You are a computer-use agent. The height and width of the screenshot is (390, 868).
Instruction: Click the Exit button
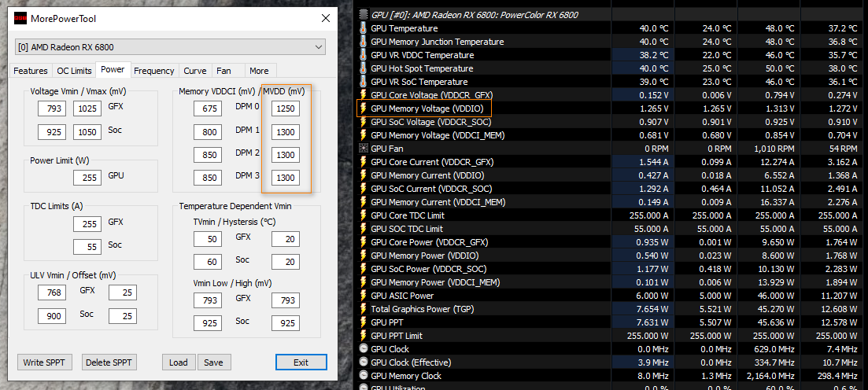tap(301, 362)
